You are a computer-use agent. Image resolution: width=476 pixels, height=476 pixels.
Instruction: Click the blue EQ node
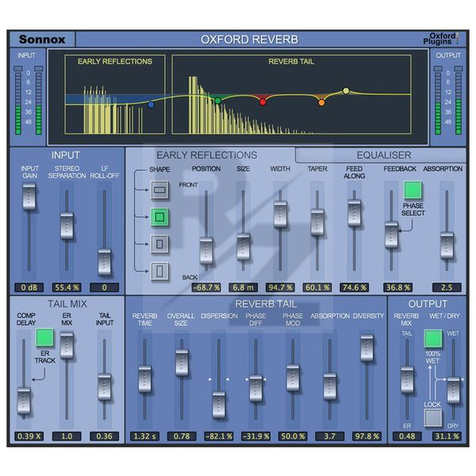pos(151,105)
